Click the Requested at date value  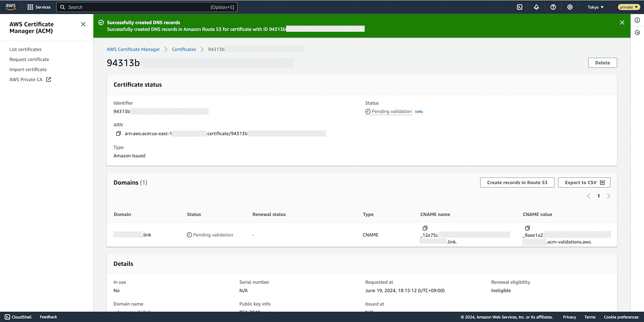[405, 290]
